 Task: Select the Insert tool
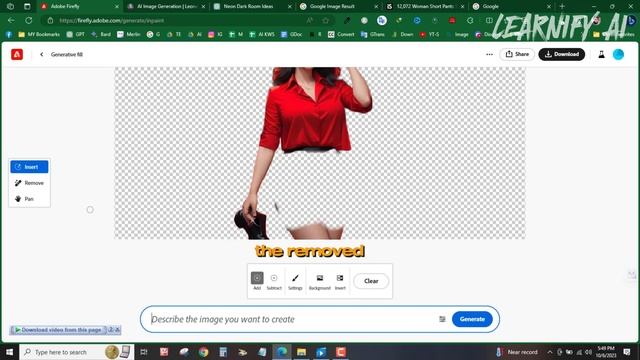(x=29, y=167)
